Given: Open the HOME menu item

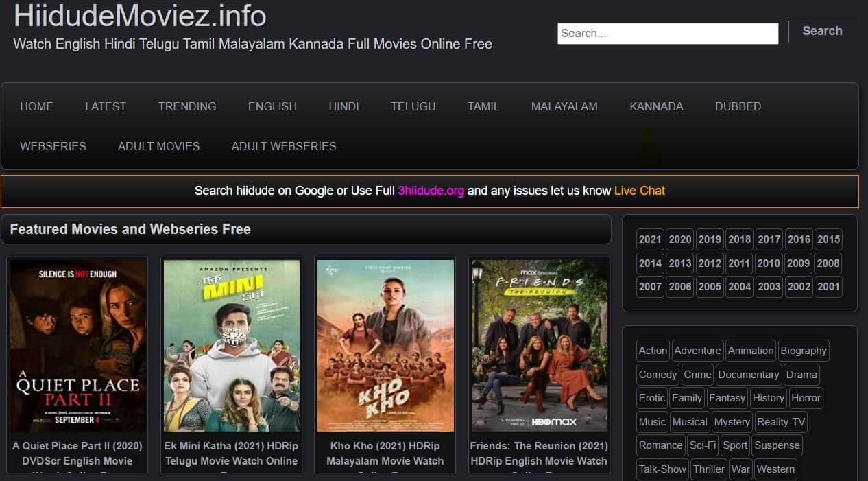Looking at the screenshot, I should click(36, 106).
